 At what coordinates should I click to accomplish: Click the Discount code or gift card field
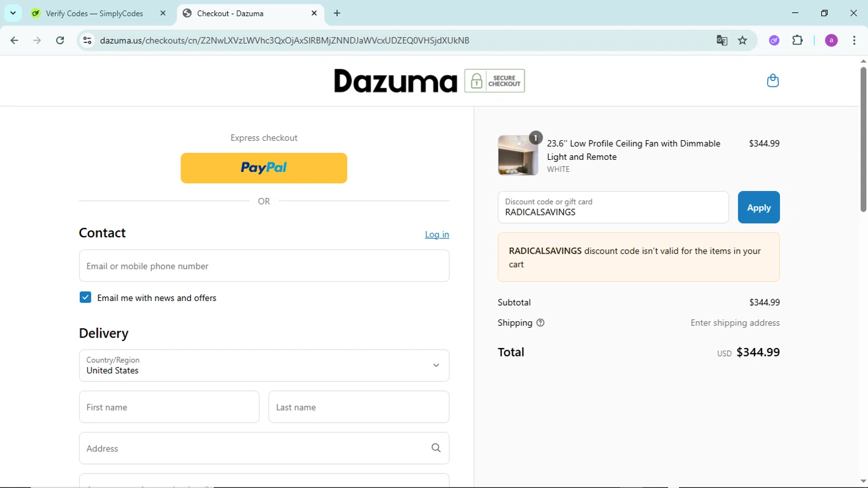coord(613,207)
